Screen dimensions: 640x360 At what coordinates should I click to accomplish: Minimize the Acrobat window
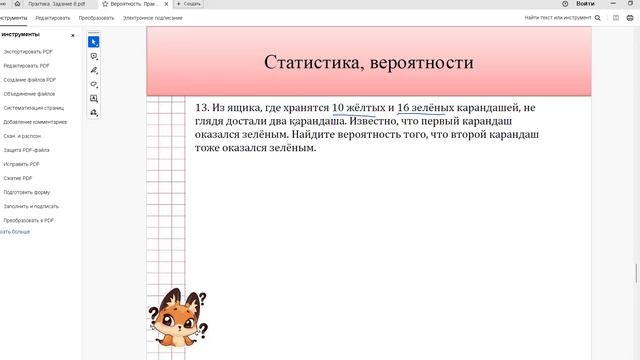(x=613, y=4)
